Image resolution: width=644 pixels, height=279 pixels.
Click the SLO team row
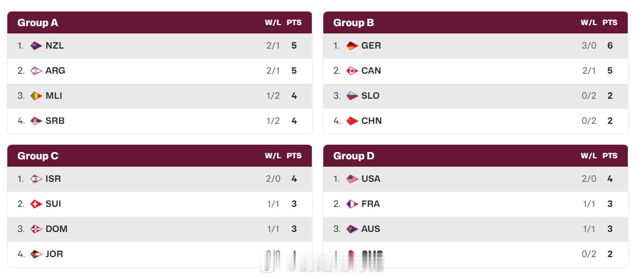pyautogui.click(x=475, y=96)
